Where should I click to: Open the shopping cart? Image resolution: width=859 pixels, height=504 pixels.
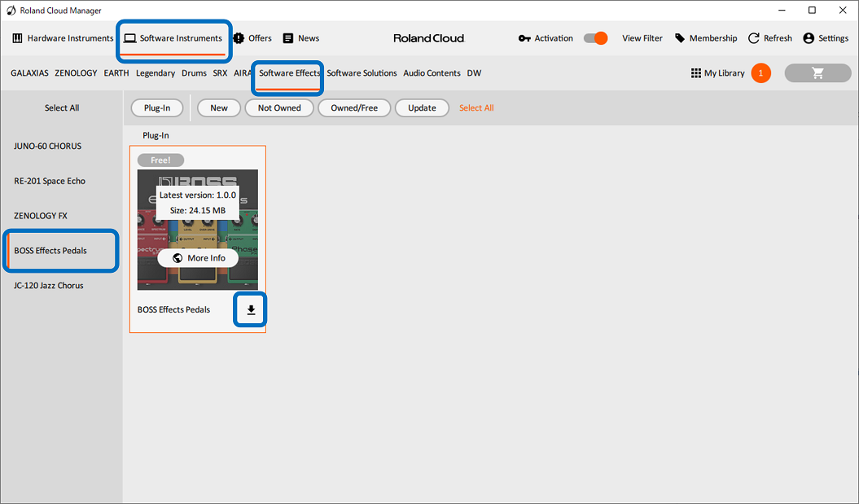point(818,72)
